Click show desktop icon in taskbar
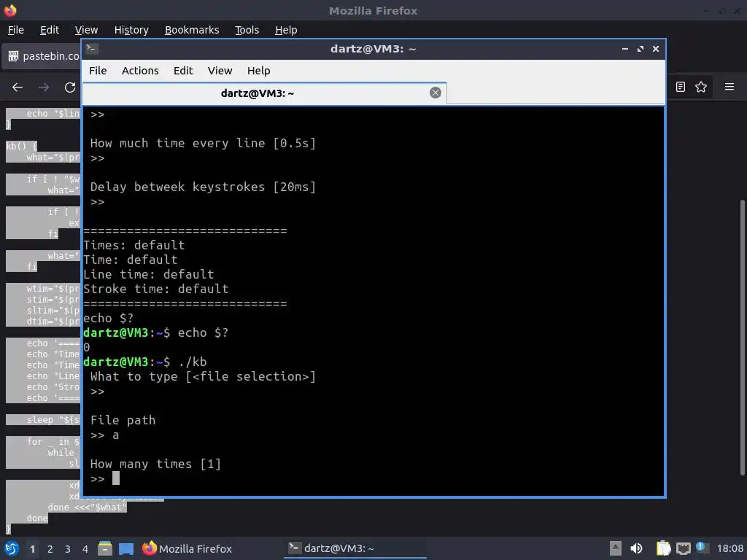Viewport: 747px width, 560px height. 125,548
